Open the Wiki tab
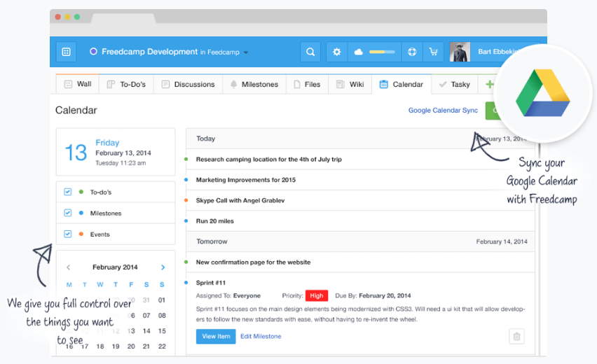597x364 pixels. pyautogui.click(x=350, y=84)
